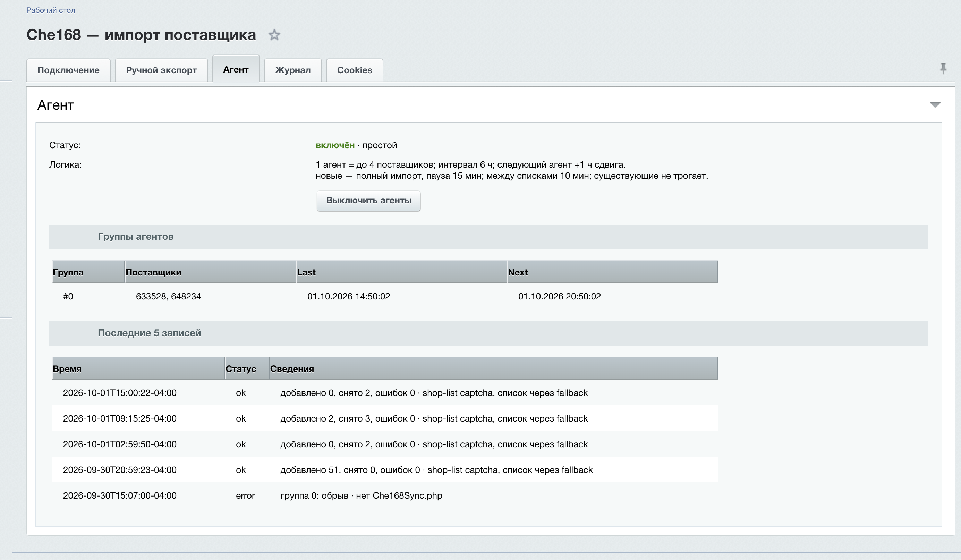
Task: Select suppliers value 633528, 648234
Action: tap(168, 296)
